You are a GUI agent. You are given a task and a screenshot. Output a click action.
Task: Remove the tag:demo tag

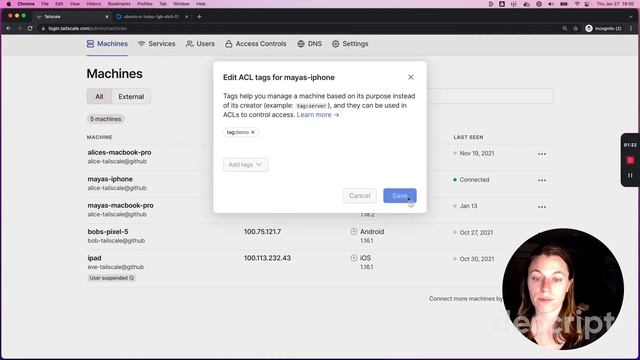coord(253,132)
